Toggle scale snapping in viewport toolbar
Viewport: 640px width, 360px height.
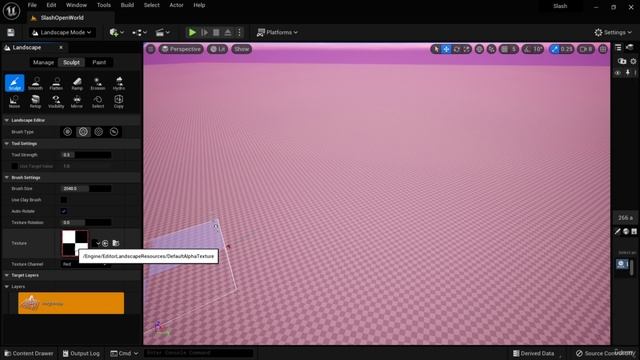coord(554,49)
